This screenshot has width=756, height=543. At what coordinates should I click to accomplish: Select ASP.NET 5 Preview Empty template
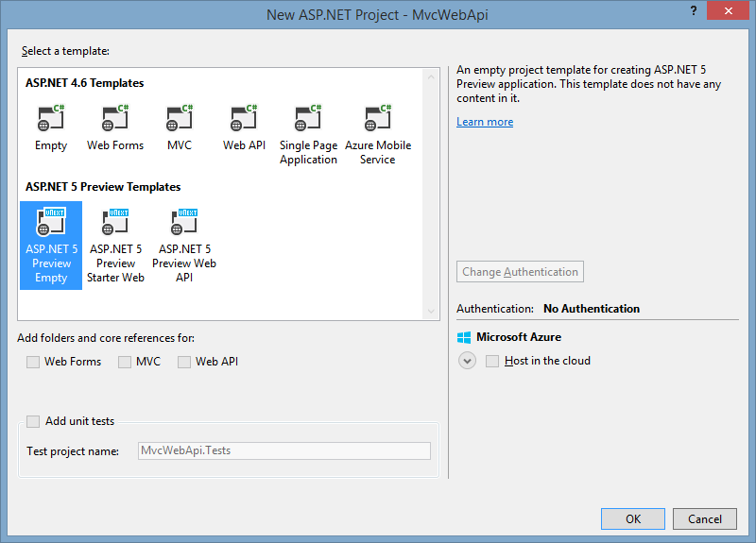pos(51,246)
